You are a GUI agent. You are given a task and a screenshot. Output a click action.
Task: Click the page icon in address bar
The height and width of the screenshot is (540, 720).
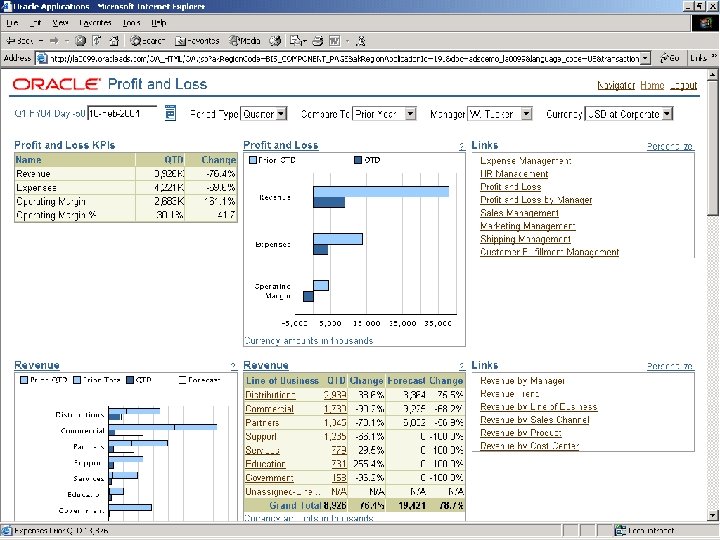pyautogui.click(x=42, y=58)
